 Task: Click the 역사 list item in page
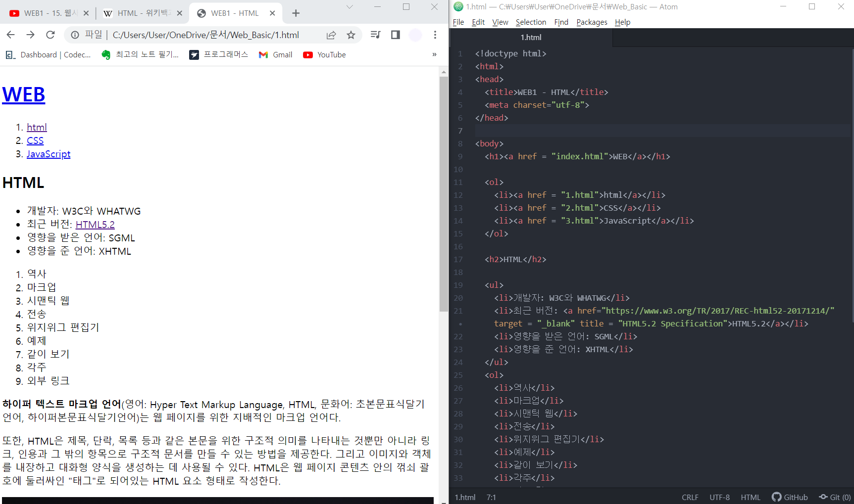pyautogui.click(x=37, y=274)
